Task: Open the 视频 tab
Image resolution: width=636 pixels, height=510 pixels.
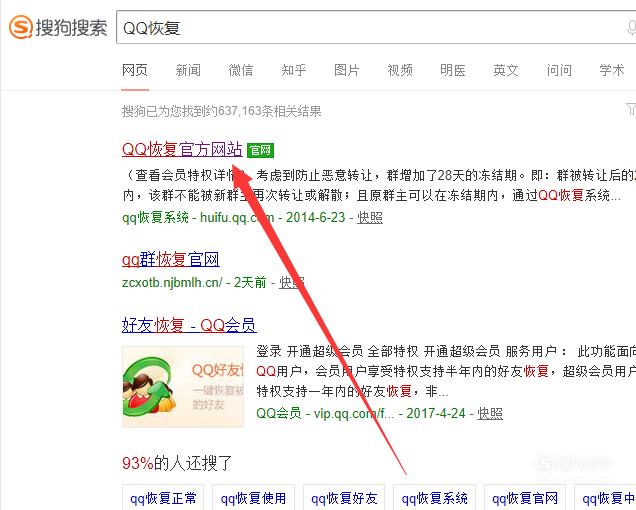Action: coord(400,70)
